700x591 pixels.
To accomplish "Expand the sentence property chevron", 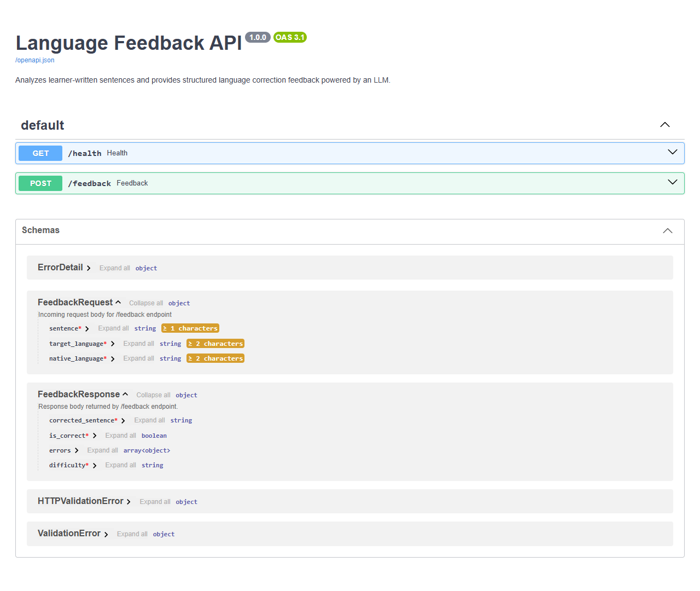I will [87, 329].
